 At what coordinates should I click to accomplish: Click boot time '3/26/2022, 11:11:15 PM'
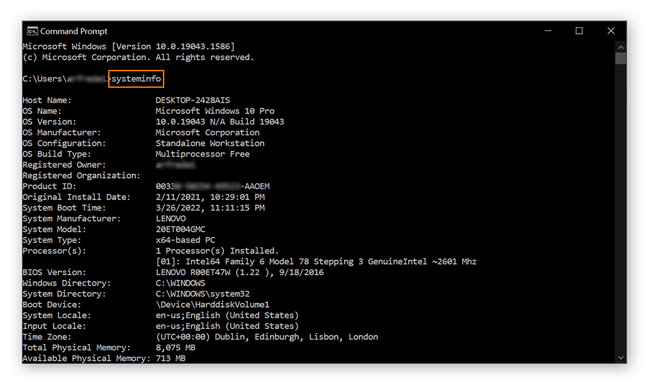(210, 208)
